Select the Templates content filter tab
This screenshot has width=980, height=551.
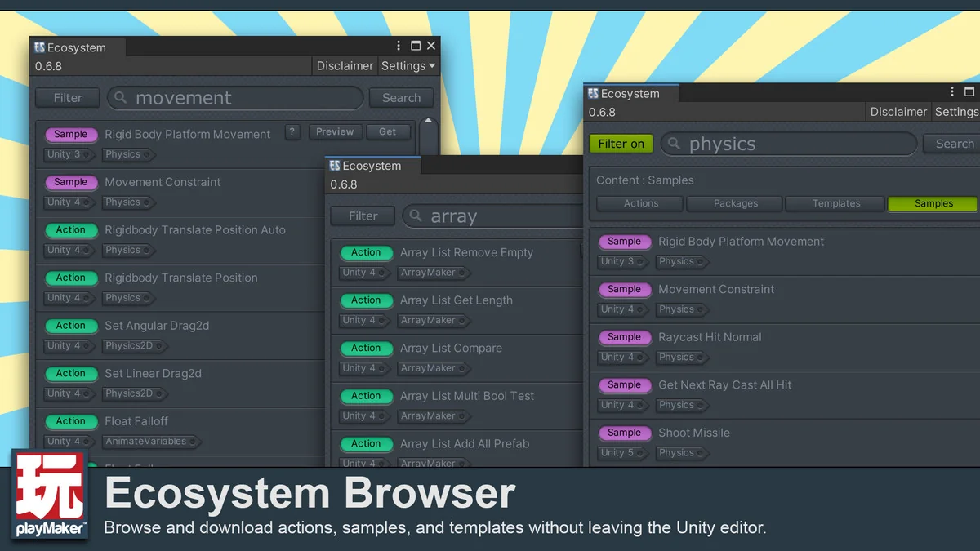[x=835, y=203]
